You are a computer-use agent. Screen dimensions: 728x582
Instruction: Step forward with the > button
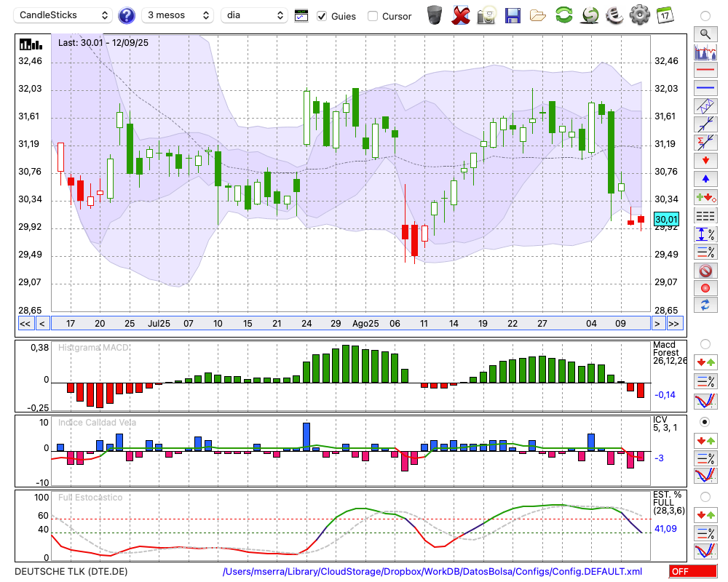[x=657, y=324]
